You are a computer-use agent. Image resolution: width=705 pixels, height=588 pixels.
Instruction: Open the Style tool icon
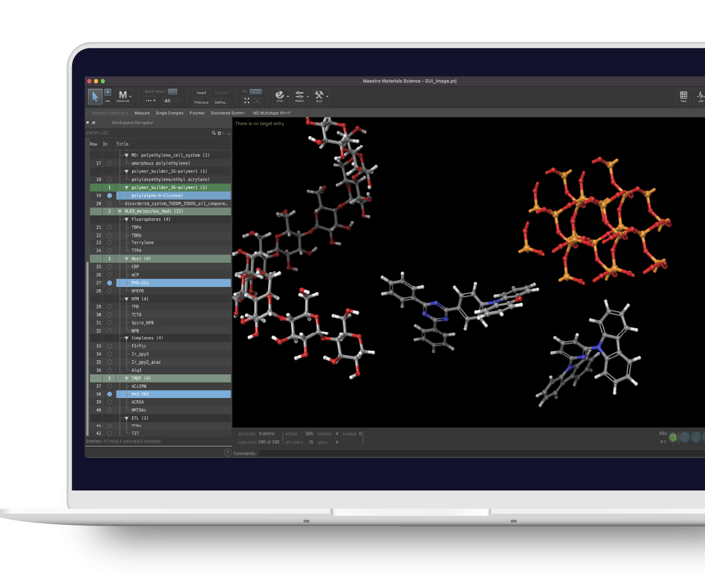(280, 96)
